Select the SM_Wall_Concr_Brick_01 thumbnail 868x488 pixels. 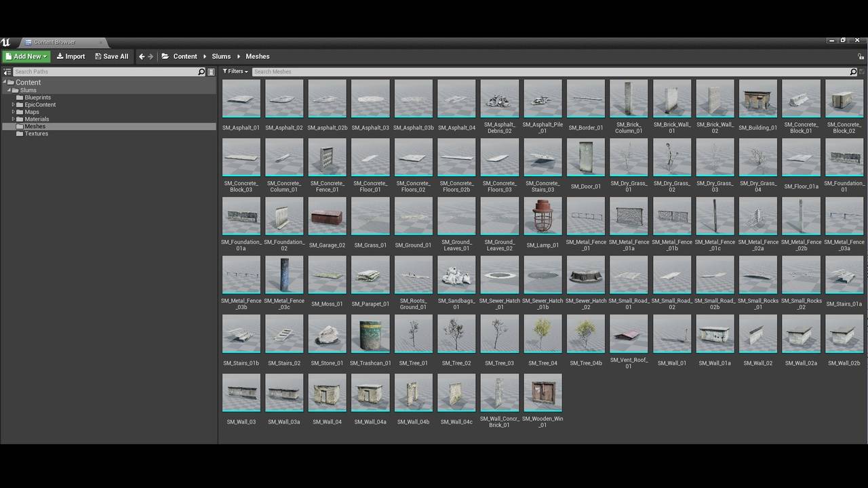click(x=500, y=393)
